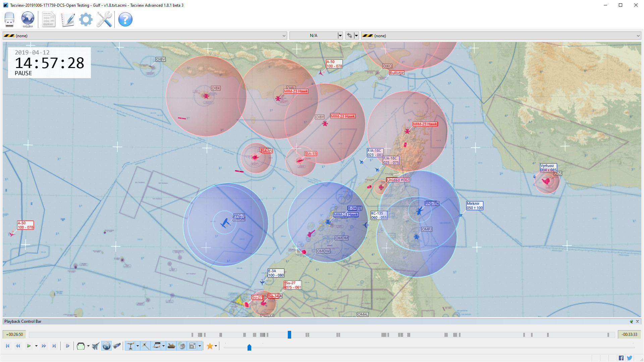Open the flight log notepad icon
Image resolution: width=644 pixels, height=362 pixels.
pyautogui.click(x=67, y=19)
